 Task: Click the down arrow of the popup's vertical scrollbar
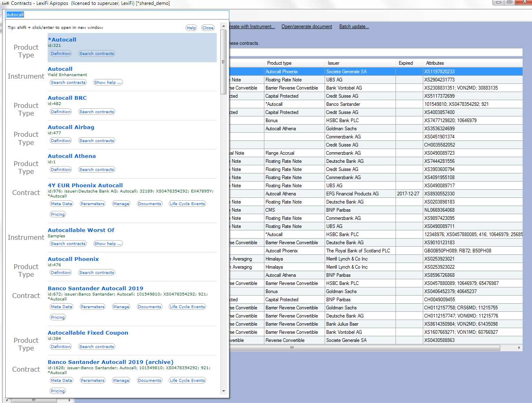223,391
